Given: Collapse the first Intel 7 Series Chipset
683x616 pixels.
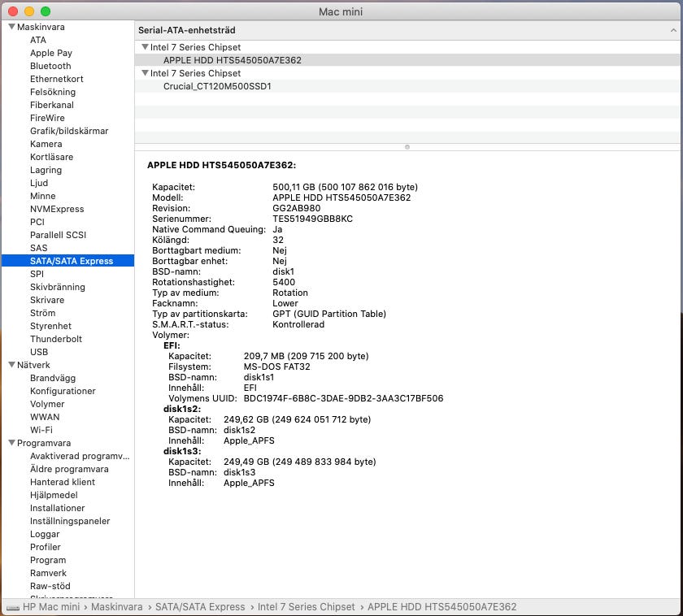Looking at the screenshot, I should 145,47.
